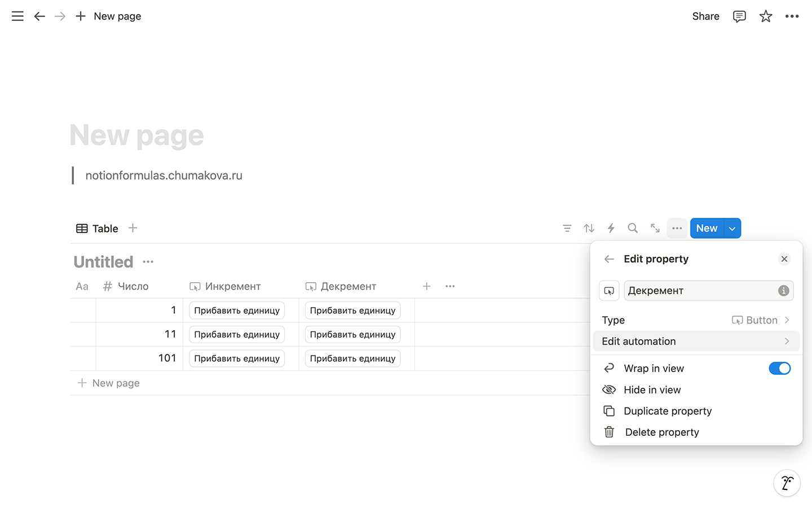Click the plus icon beside New page title
The height and width of the screenshot is (508, 812).
81,16
